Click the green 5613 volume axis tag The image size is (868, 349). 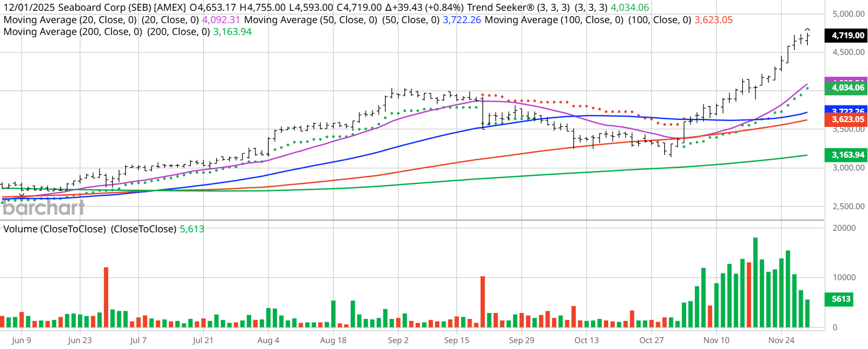click(839, 299)
